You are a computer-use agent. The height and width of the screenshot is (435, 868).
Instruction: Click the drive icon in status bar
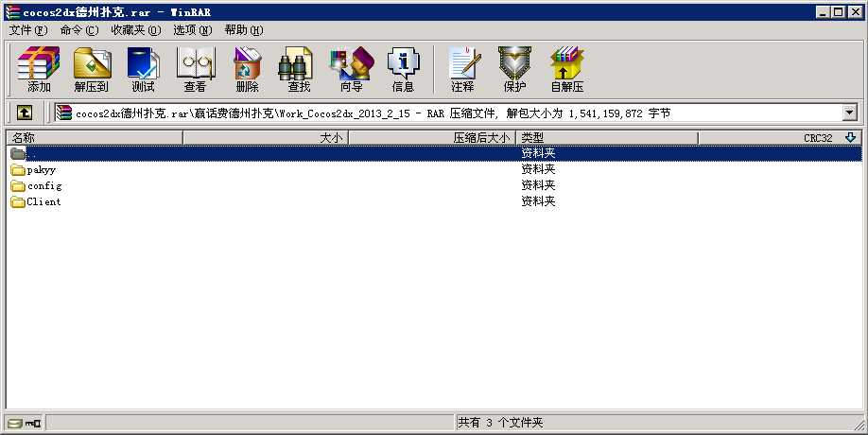(15, 424)
